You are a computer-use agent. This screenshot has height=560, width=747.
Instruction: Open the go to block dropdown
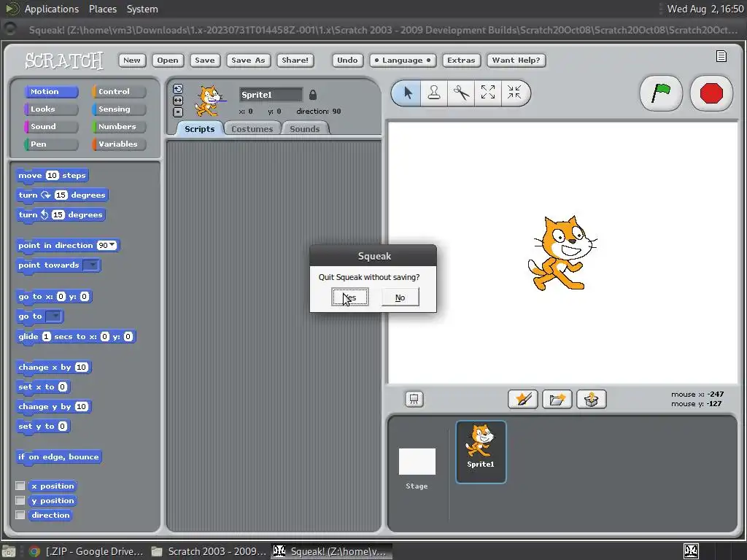click(54, 316)
